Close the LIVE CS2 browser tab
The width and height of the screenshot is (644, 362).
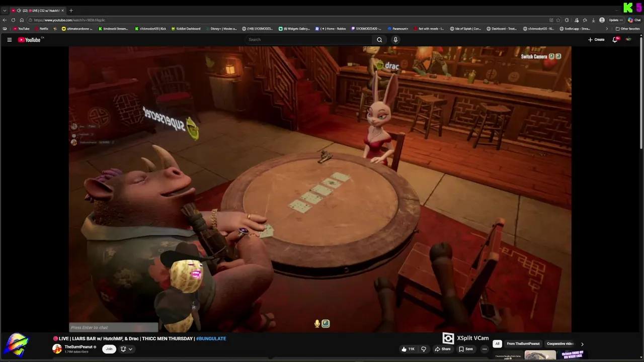62,11
